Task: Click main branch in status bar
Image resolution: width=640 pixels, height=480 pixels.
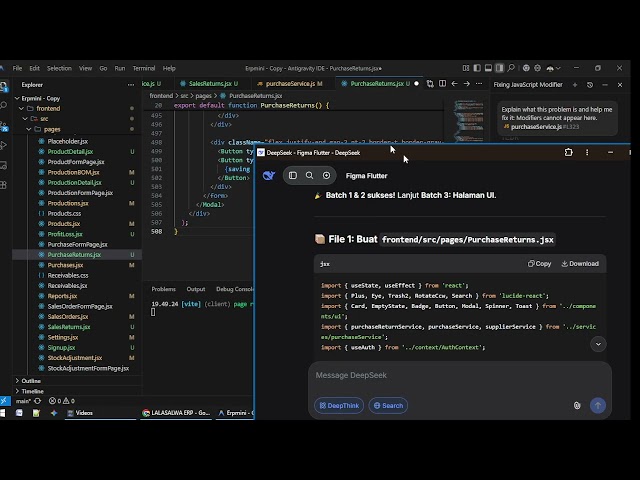Action: coord(23,401)
